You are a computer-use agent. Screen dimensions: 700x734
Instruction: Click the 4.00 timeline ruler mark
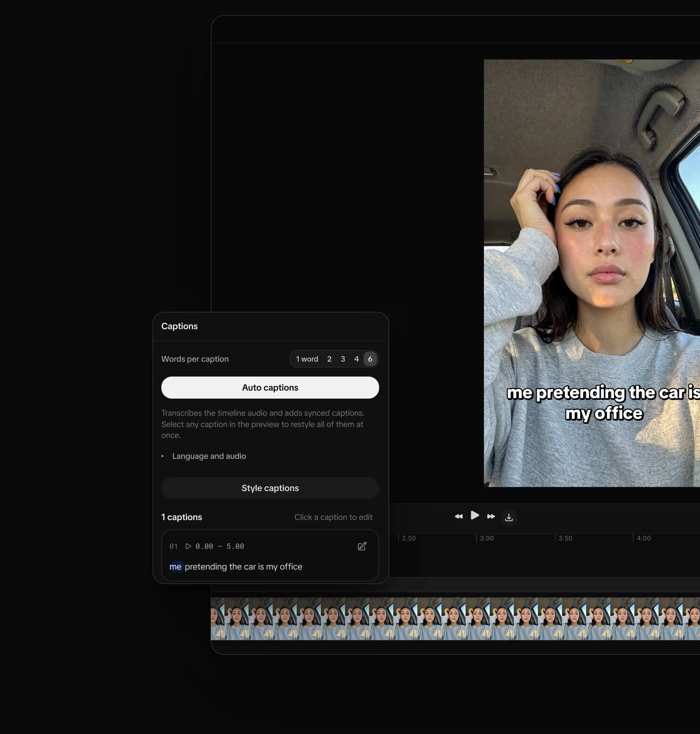644,538
